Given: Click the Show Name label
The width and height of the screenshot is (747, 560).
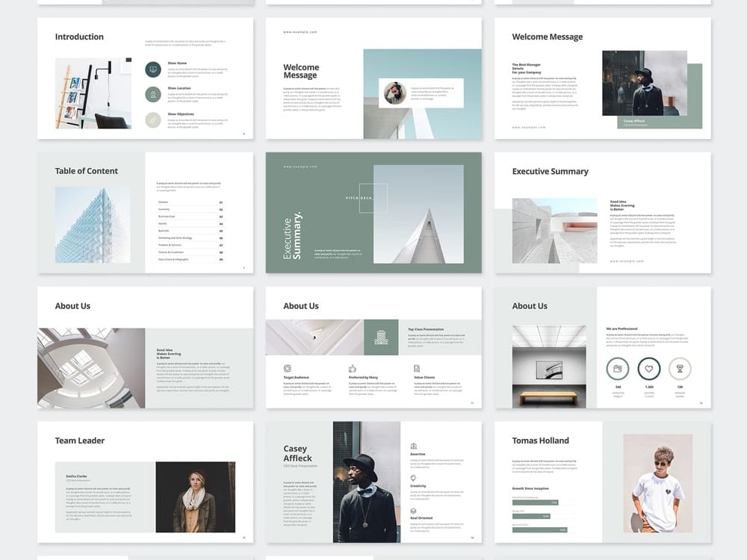Looking at the screenshot, I should [x=177, y=63].
